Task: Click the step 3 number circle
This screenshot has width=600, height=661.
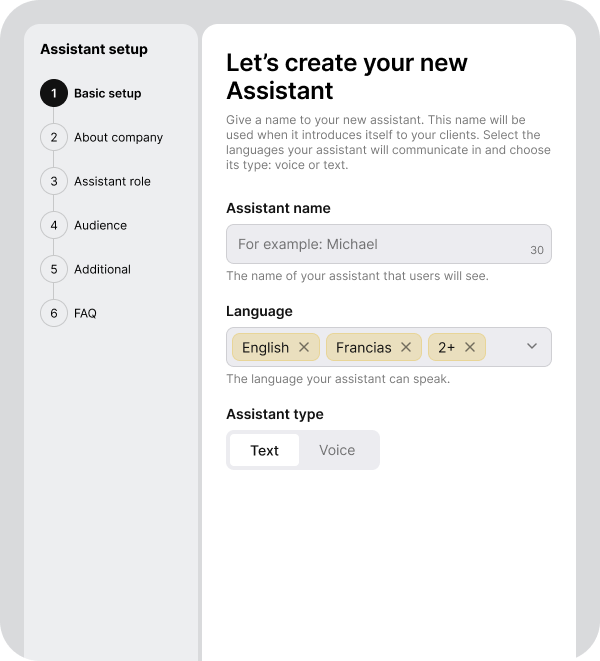Action: tap(54, 181)
